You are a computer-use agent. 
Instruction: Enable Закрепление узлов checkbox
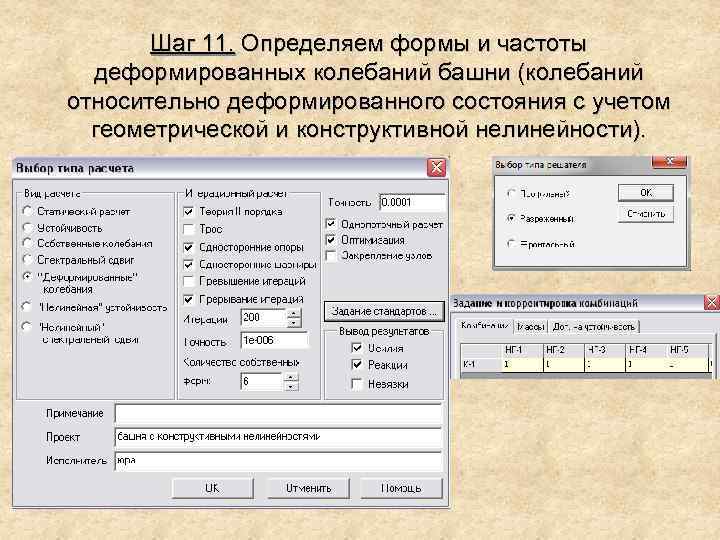tap(331, 255)
